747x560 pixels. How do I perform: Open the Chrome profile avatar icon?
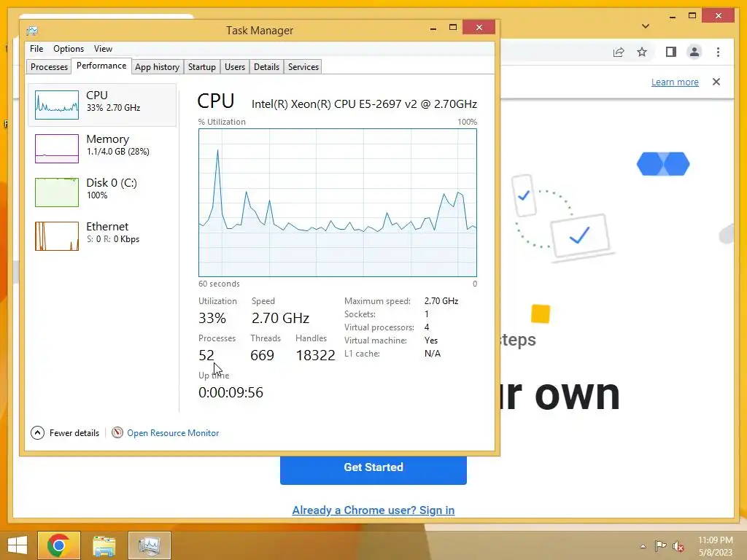point(694,52)
